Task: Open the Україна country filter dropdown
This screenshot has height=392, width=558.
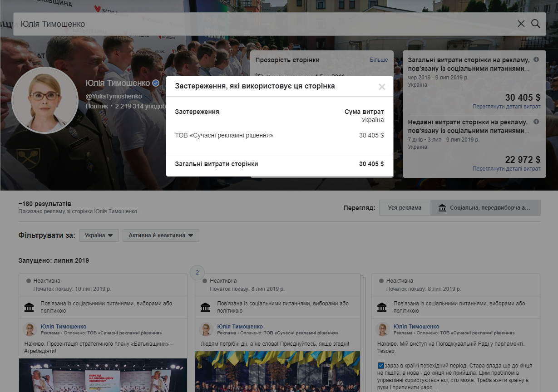Action: pos(99,235)
